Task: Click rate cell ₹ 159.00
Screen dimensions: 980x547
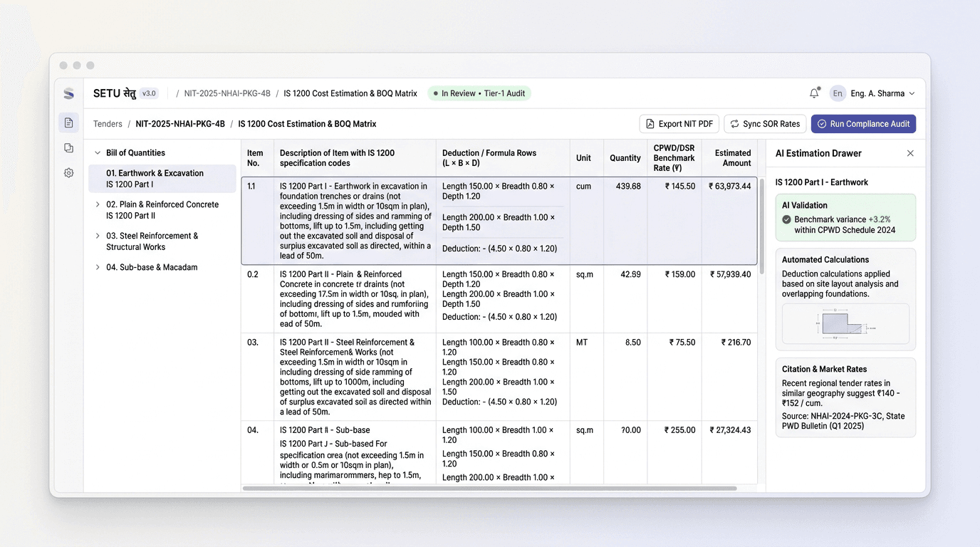Action: 680,274
